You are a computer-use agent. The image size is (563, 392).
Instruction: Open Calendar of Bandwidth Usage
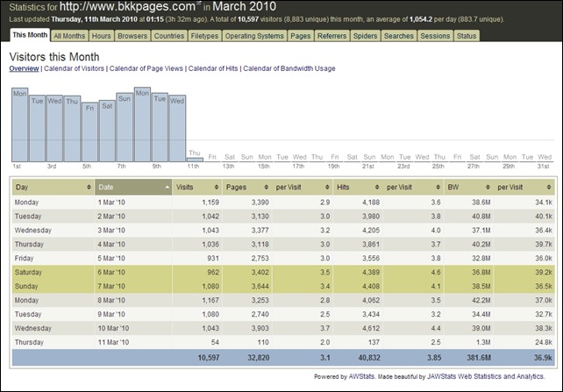point(289,68)
